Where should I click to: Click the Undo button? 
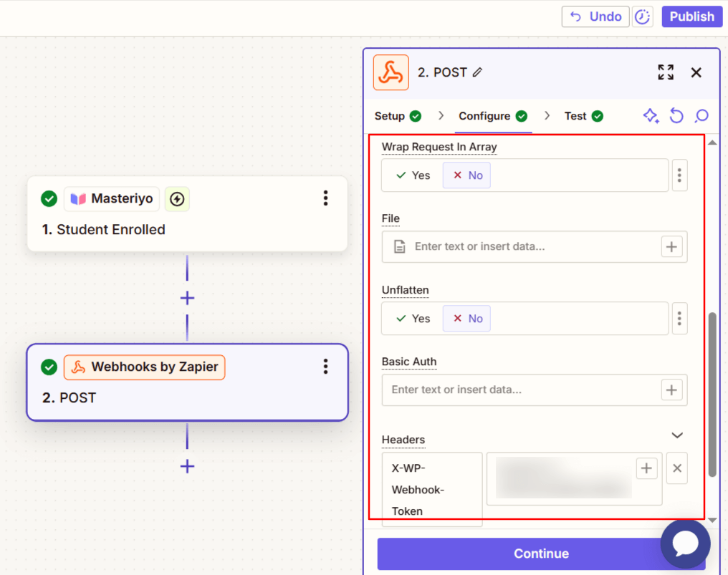tap(595, 16)
